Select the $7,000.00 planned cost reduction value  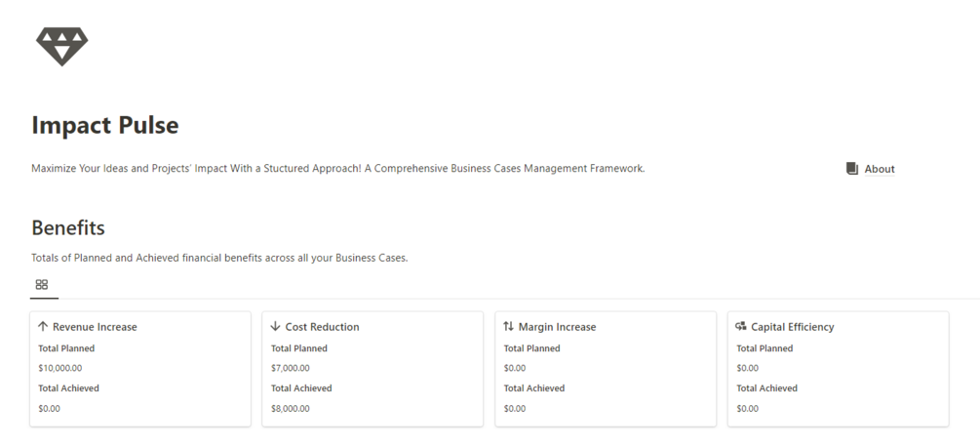point(291,368)
